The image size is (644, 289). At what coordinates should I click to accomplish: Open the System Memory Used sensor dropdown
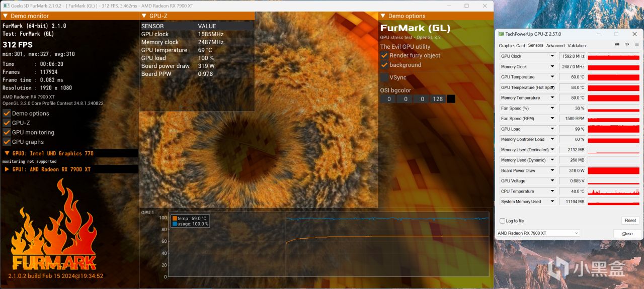click(x=552, y=202)
